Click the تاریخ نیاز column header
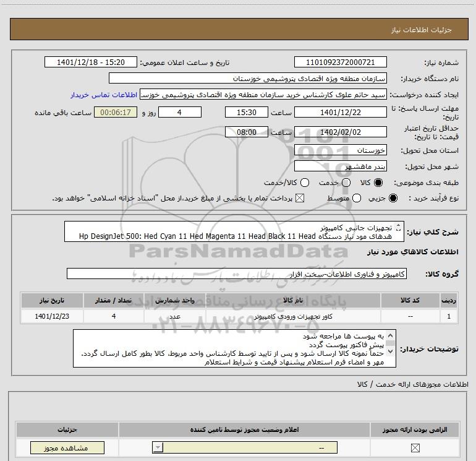Image resolution: width=476 pixels, height=461 pixels. tap(52, 300)
